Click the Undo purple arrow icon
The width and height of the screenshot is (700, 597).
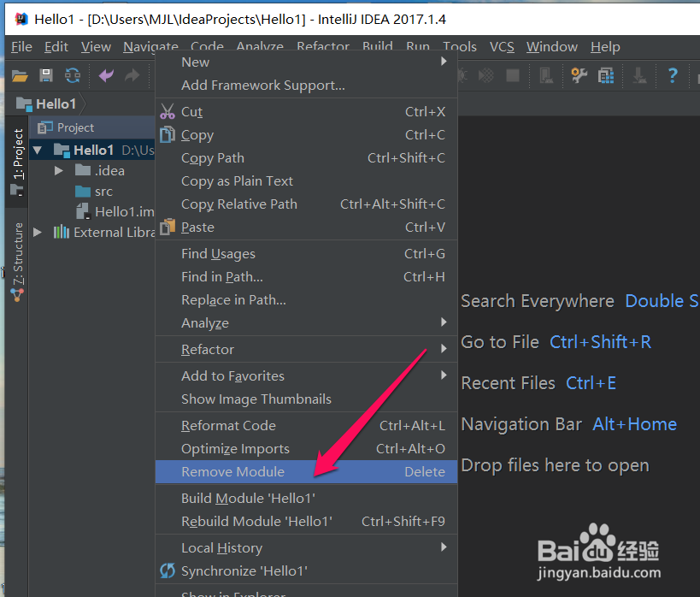tap(106, 75)
